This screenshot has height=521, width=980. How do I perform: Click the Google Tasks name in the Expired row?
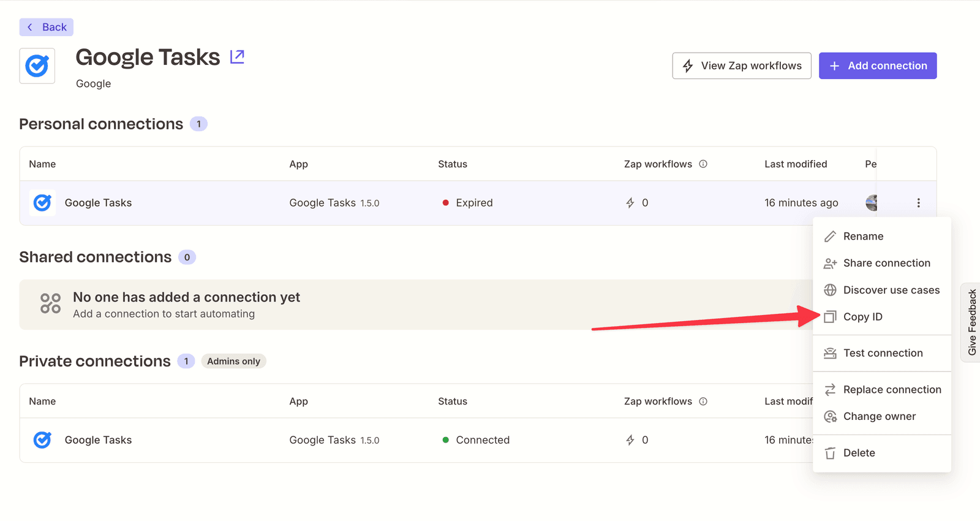pyautogui.click(x=98, y=203)
